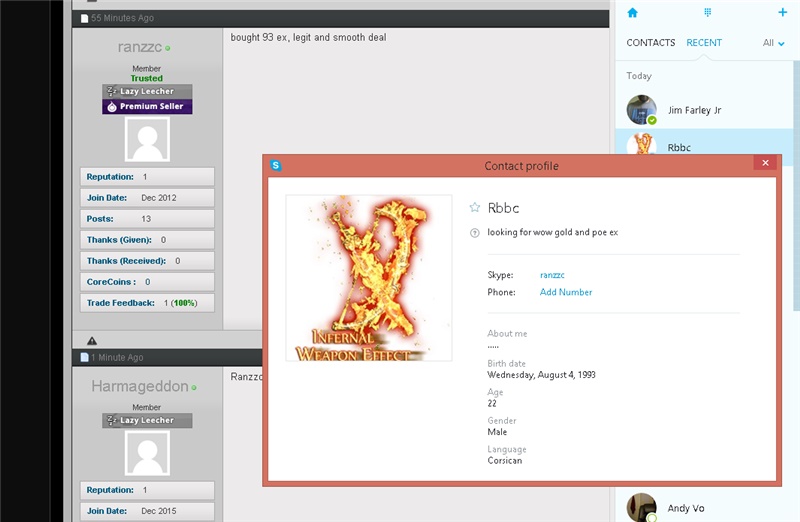Click Harmageddon's Lazy Leecher badge
Image resolution: width=800 pixels, height=522 pixels.
tap(147, 420)
